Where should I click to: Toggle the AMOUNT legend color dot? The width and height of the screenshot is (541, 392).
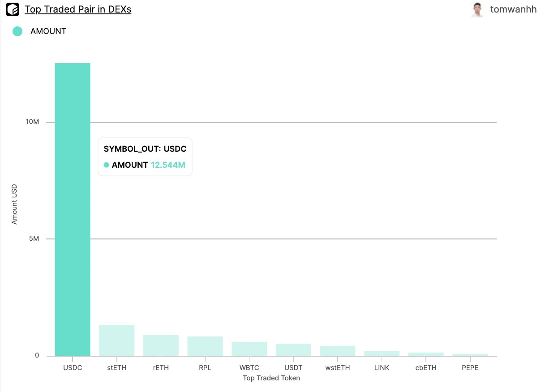click(17, 31)
